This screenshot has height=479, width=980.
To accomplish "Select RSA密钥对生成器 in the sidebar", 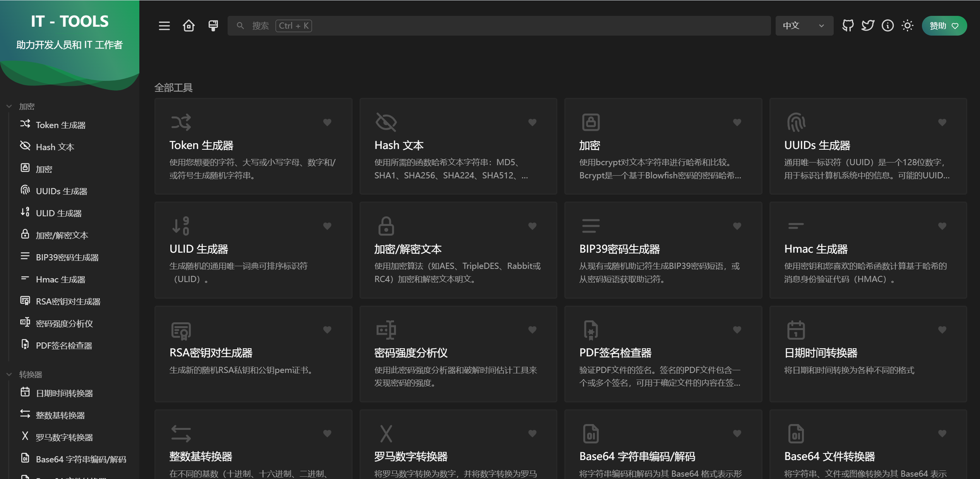I will coord(68,301).
